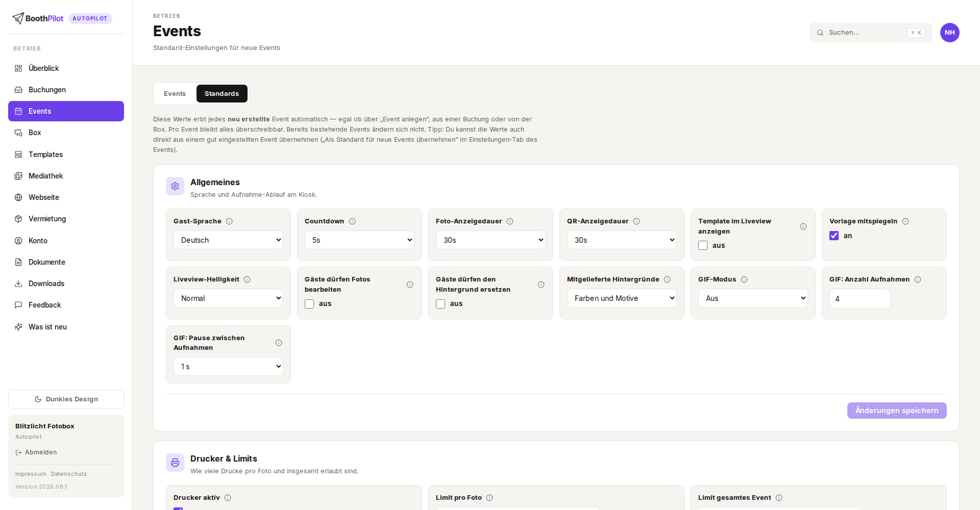The width and height of the screenshot is (980, 510).
Task: Open the Datenschutz link
Action: coord(69,474)
